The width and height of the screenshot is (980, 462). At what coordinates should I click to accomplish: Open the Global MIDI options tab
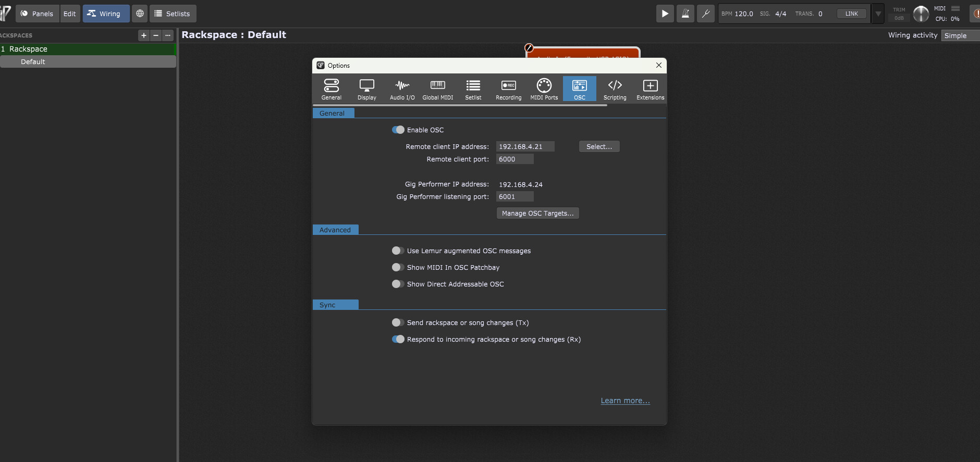[x=438, y=89]
